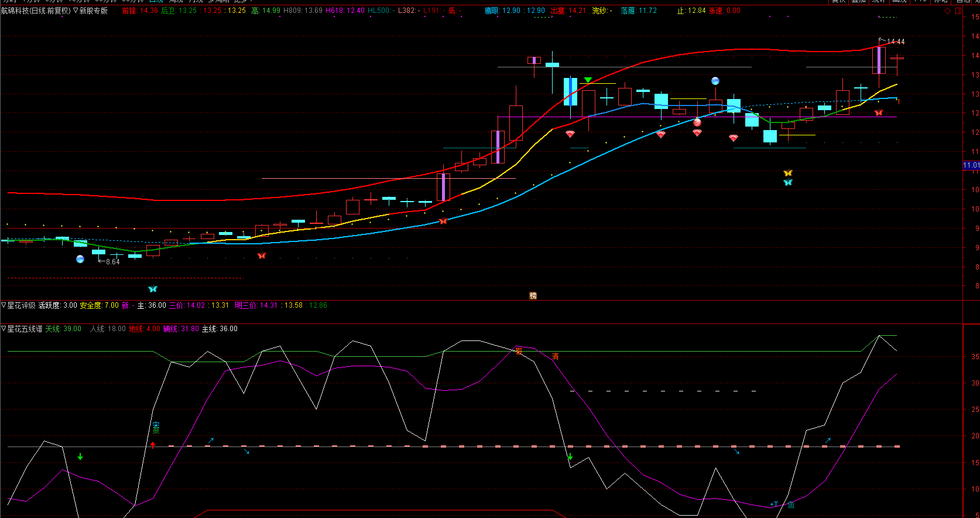Click the red diamond icon in the chart header

[x=948, y=11]
